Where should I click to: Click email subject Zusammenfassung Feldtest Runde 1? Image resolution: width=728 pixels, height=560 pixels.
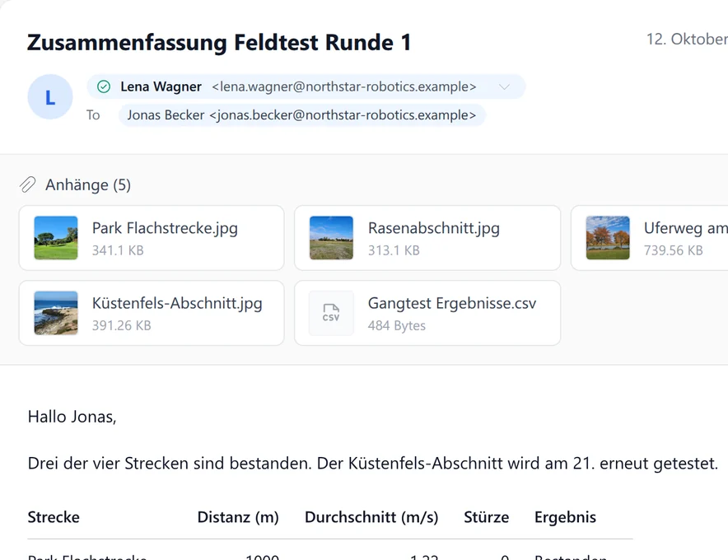(219, 42)
